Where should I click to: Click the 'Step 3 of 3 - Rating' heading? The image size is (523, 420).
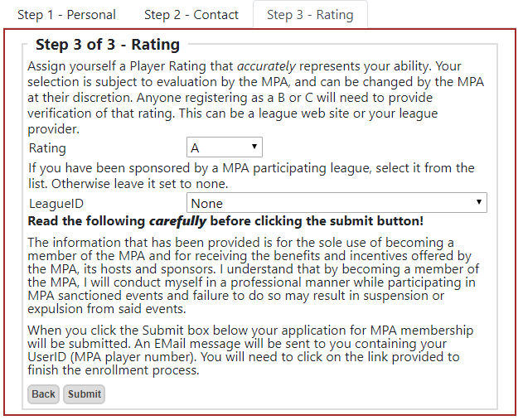pyautogui.click(x=107, y=45)
